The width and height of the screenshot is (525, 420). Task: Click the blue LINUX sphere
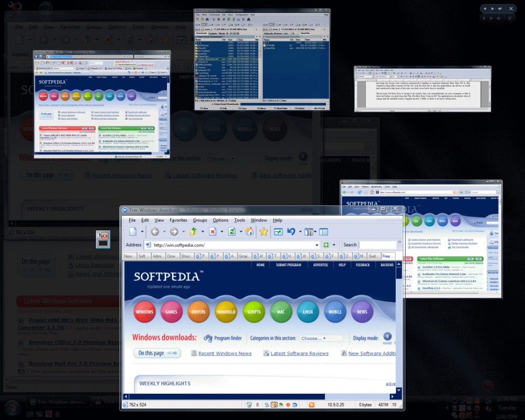click(x=308, y=311)
